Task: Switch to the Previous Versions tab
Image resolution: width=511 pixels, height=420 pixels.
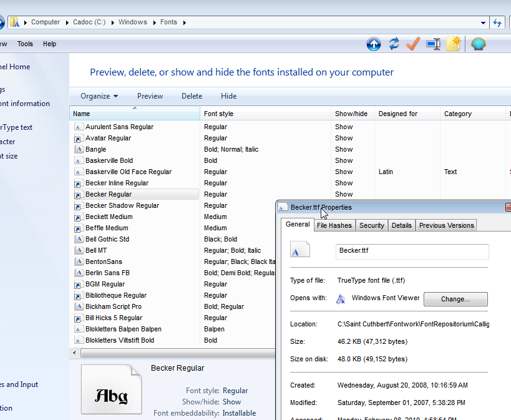Action: point(446,226)
